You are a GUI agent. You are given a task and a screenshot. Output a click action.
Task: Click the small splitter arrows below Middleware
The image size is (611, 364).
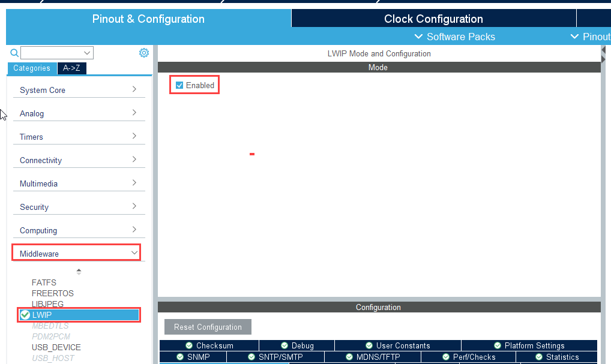point(79,272)
